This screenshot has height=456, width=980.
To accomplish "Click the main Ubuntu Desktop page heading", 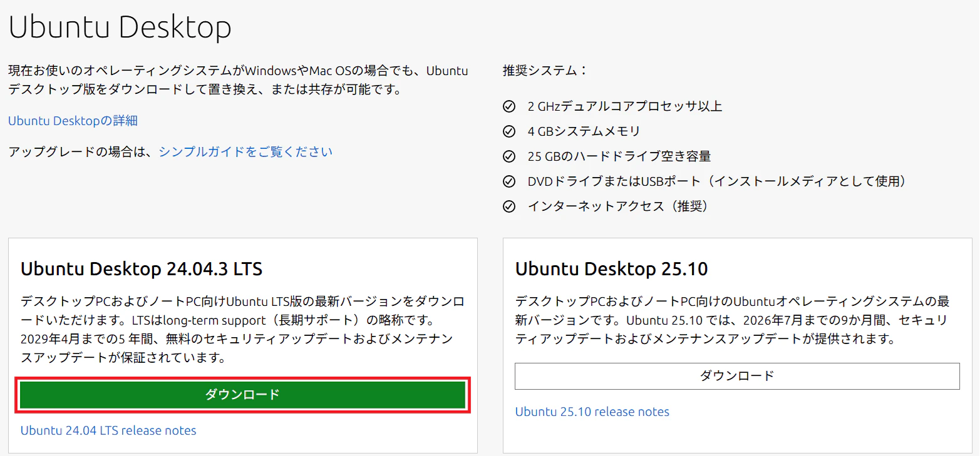I will [120, 28].
